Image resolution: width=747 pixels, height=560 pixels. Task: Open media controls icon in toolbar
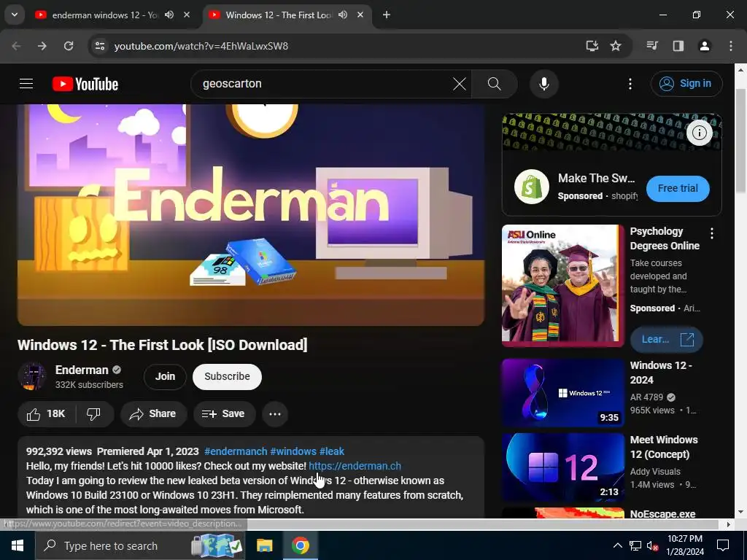[x=652, y=46]
